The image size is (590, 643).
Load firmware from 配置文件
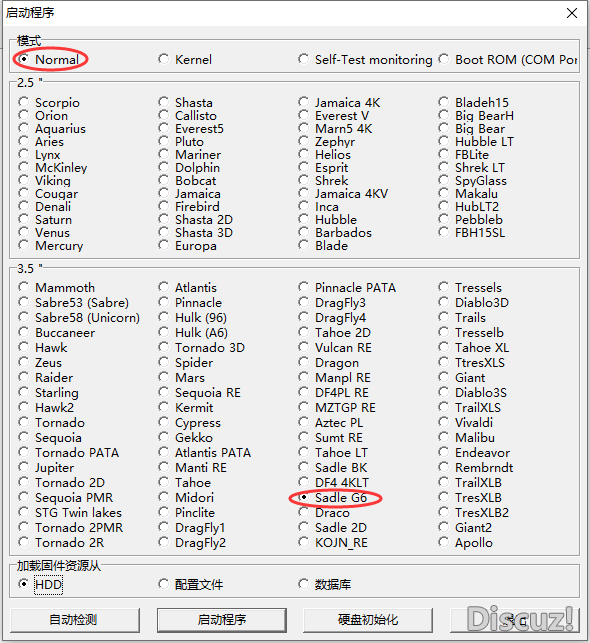[x=164, y=584]
